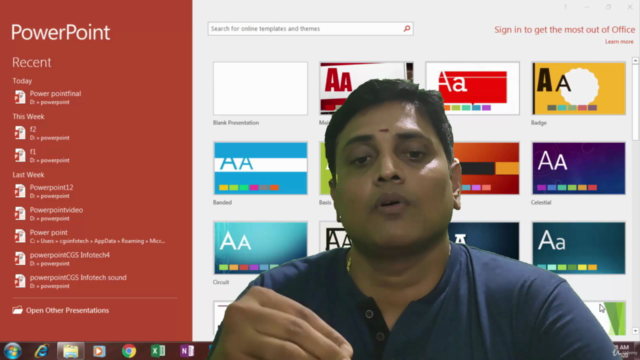Select the Blank Presentation template

[260, 89]
